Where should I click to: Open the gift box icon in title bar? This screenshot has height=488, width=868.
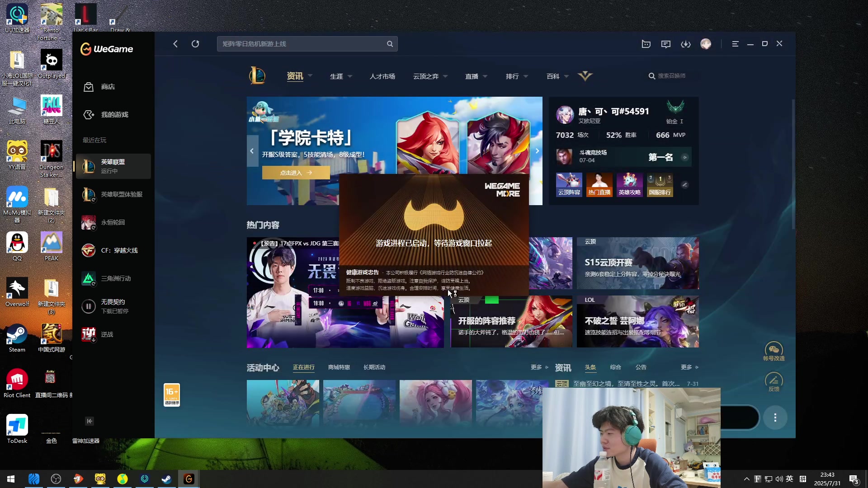coord(646,44)
